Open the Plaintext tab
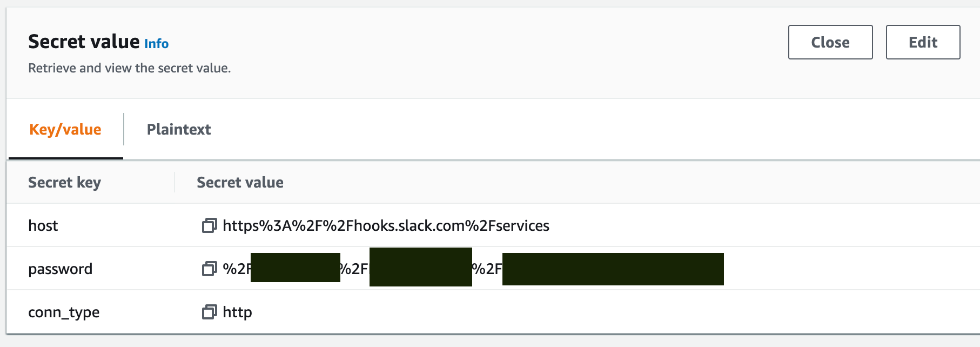 (x=179, y=130)
